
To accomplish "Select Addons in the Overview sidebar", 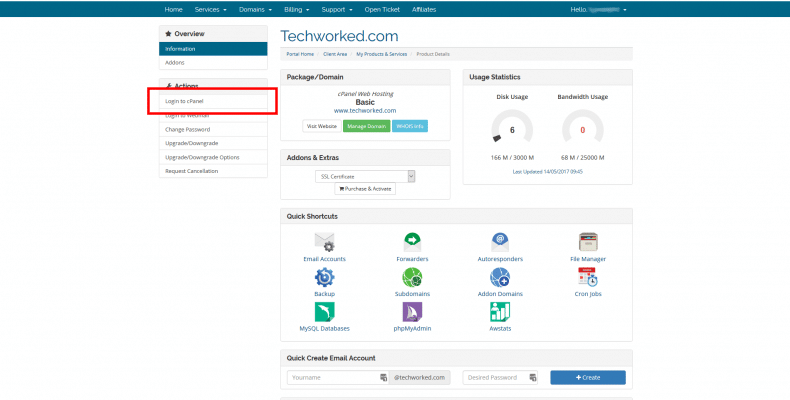I will [213, 62].
